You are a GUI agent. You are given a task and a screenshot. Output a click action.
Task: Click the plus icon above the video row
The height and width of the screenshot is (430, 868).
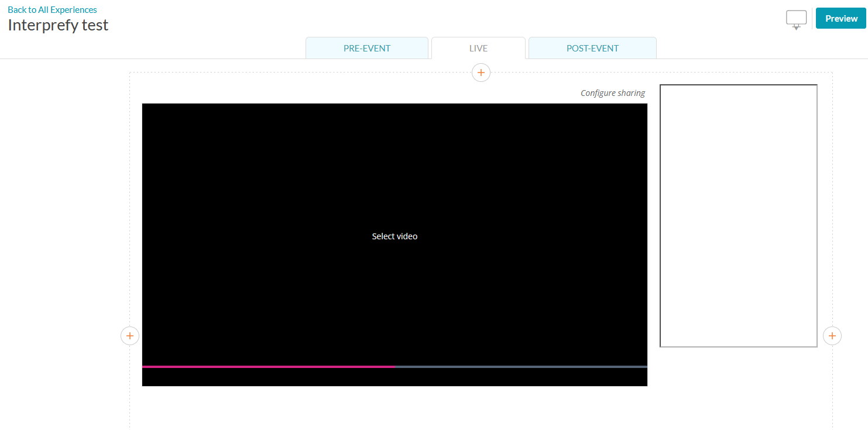[x=481, y=73]
